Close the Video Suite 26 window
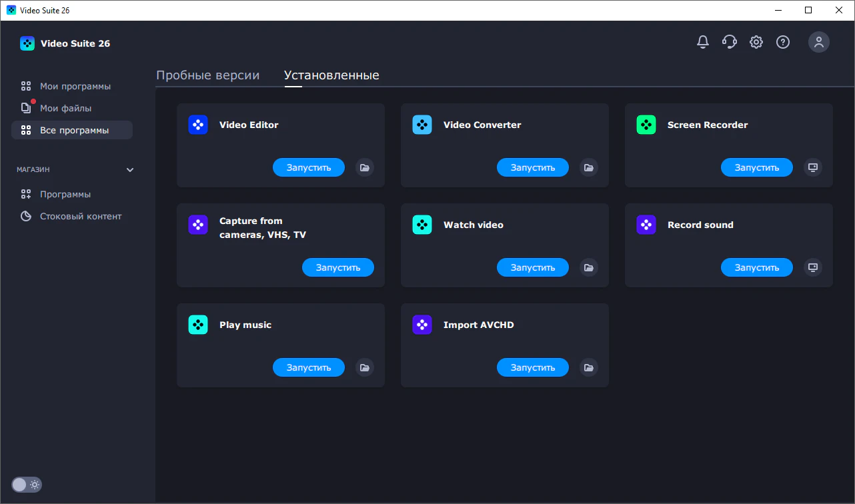 coord(839,10)
